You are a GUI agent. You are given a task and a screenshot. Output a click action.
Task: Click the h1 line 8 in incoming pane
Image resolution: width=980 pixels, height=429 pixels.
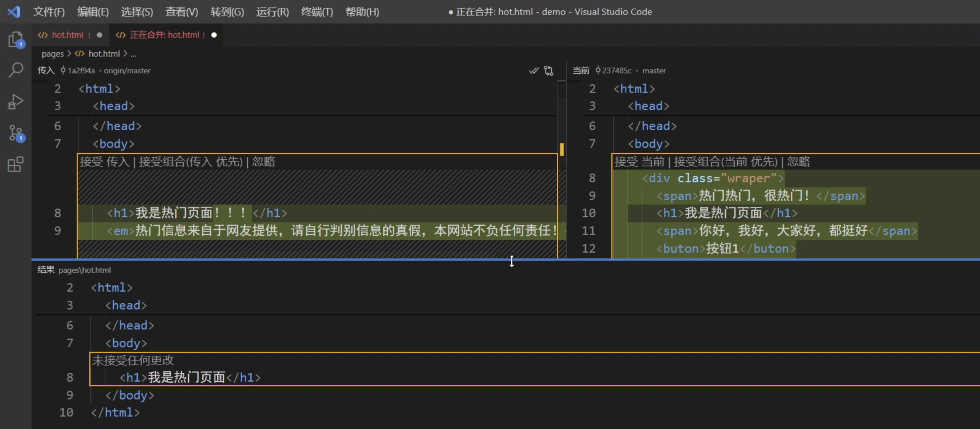click(x=197, y=213)
